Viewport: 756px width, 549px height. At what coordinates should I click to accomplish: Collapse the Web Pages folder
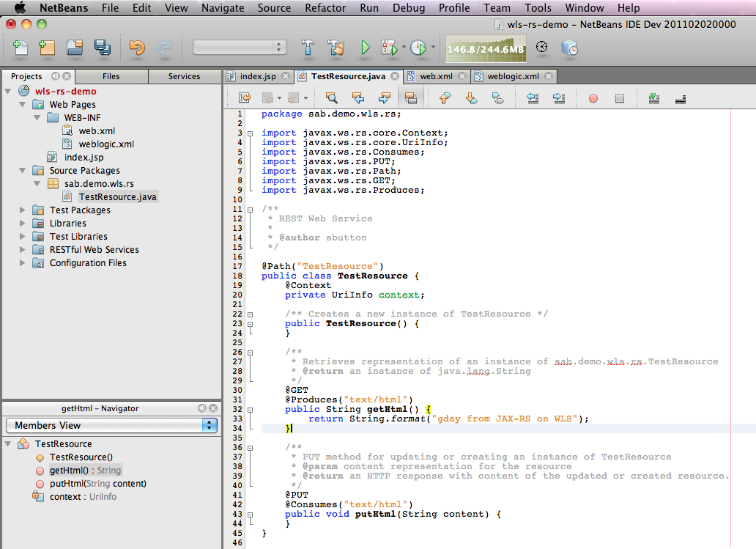(23, 104)
